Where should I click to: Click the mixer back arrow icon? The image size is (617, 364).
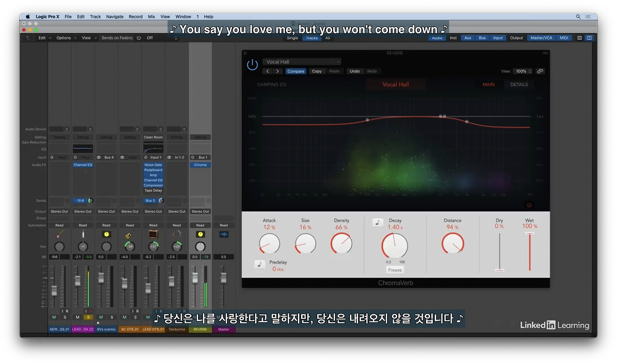point(27,38)
